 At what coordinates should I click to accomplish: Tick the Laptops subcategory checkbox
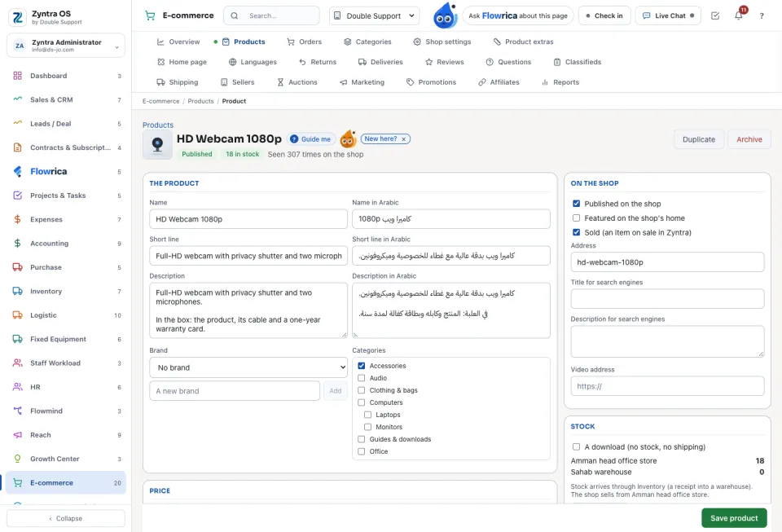coord(367,415)
